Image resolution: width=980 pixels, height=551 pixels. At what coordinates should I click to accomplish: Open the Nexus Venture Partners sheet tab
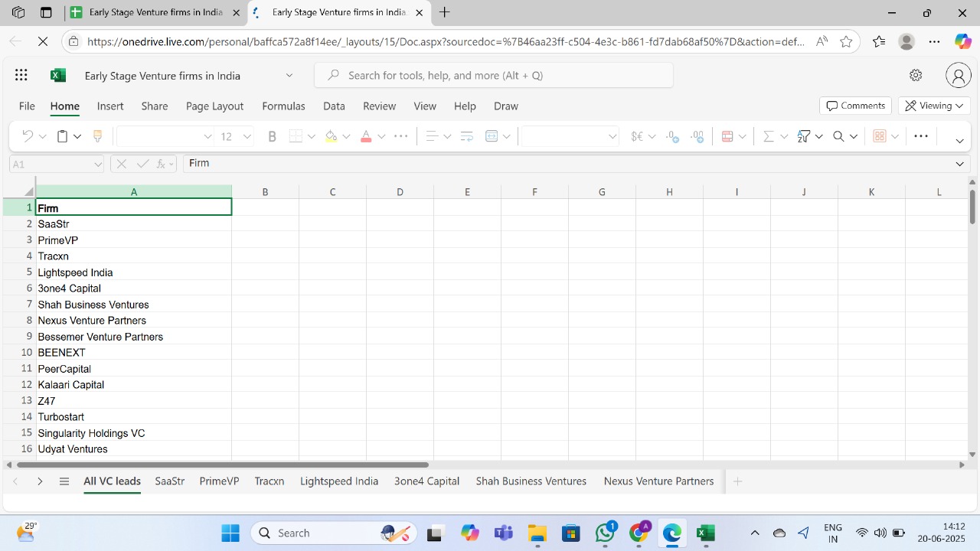click(658, 481)
